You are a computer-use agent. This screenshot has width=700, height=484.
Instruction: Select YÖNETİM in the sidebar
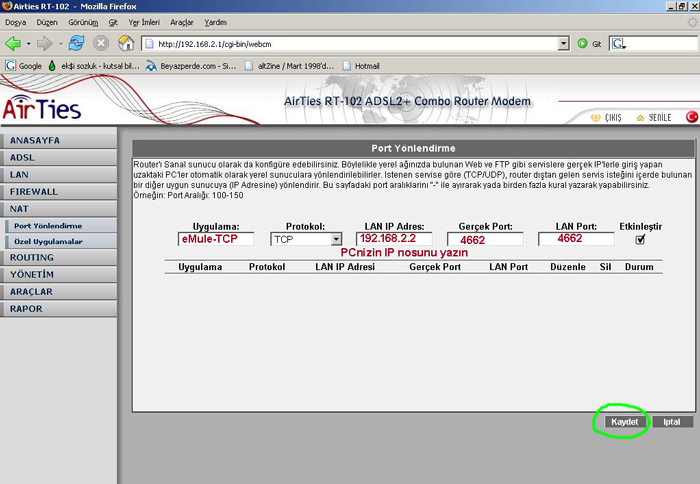click(x=58, y=275)
